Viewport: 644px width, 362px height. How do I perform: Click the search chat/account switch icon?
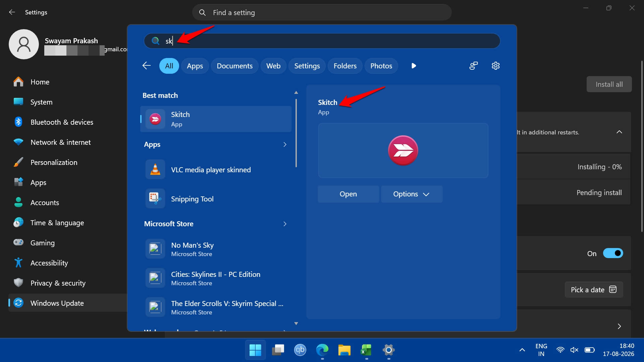click(x=473, y=66)
